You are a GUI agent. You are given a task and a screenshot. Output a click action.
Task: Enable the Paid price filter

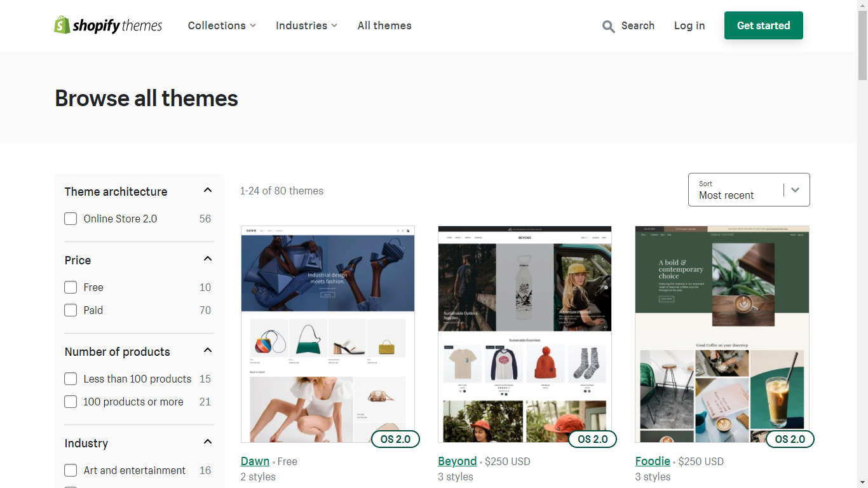(71, 310)
